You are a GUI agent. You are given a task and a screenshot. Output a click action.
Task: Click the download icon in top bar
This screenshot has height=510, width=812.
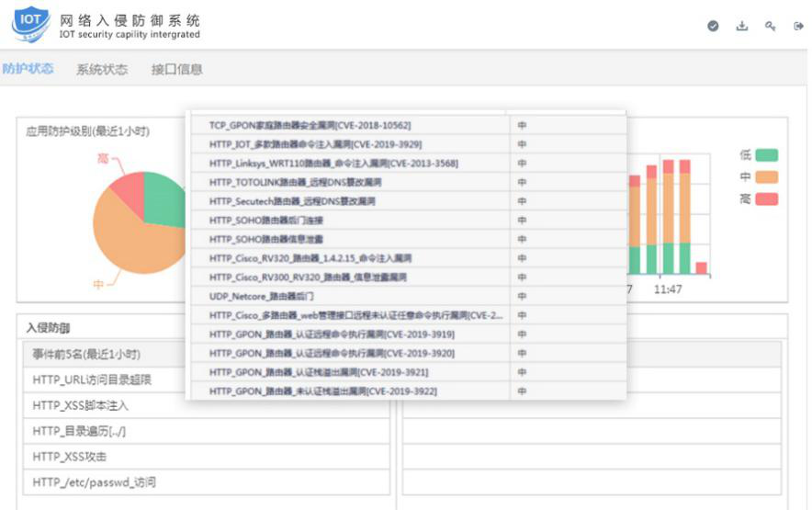point(741,27)
